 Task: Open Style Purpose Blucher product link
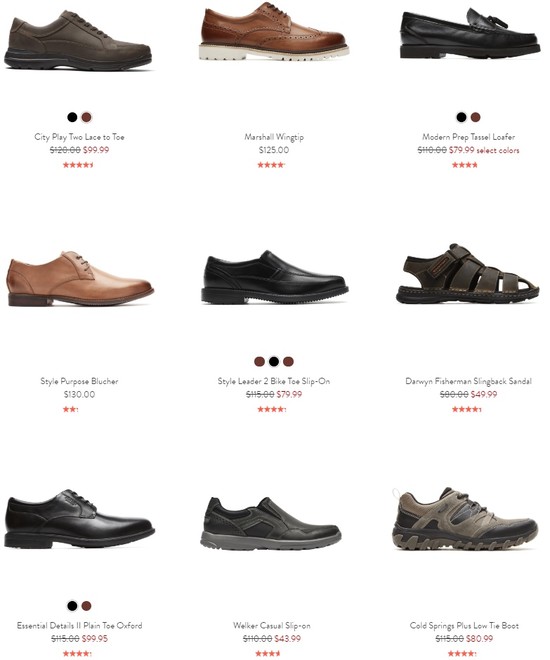[80, 381]
